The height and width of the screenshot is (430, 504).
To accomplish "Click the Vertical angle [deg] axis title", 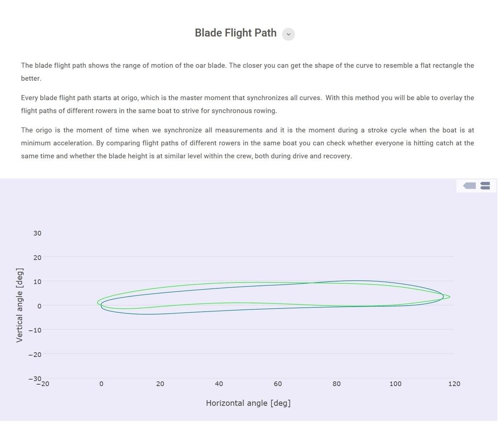I will pyautogui.click(x=19, y=305).
